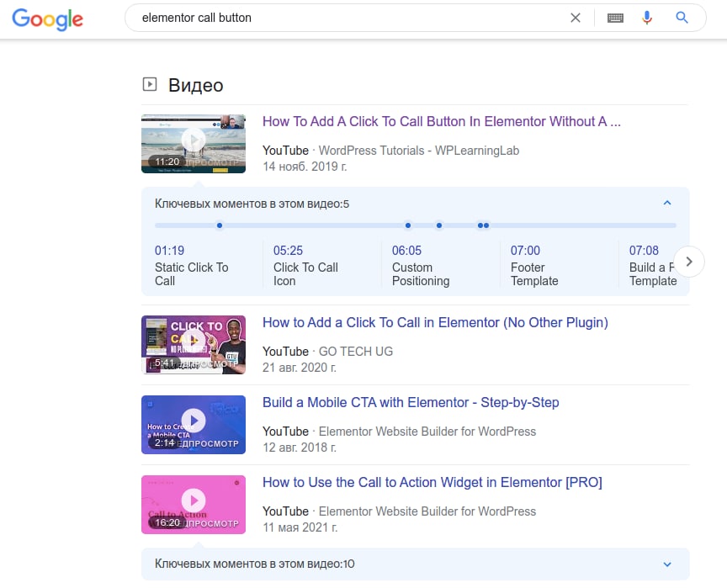Click the 'Видео' heading text
727x588 pixels.
(x=196, y=85)
